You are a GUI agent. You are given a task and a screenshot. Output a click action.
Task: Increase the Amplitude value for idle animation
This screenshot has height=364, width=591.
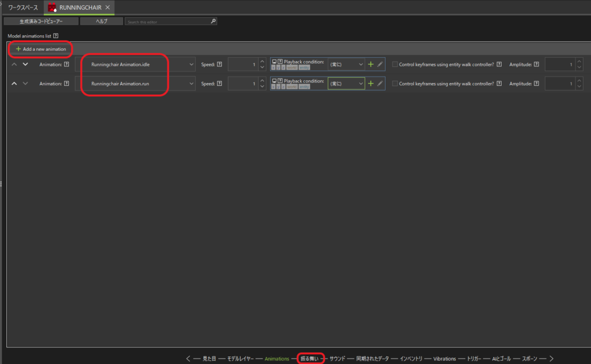pyautogui.click(x=579, y=61)
